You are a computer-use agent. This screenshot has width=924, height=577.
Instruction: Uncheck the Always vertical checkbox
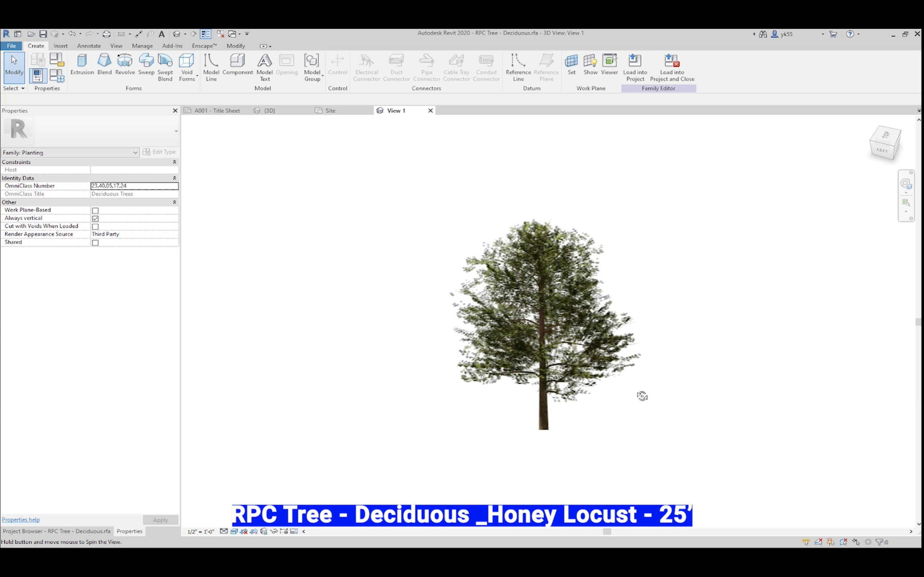[95, 219]
